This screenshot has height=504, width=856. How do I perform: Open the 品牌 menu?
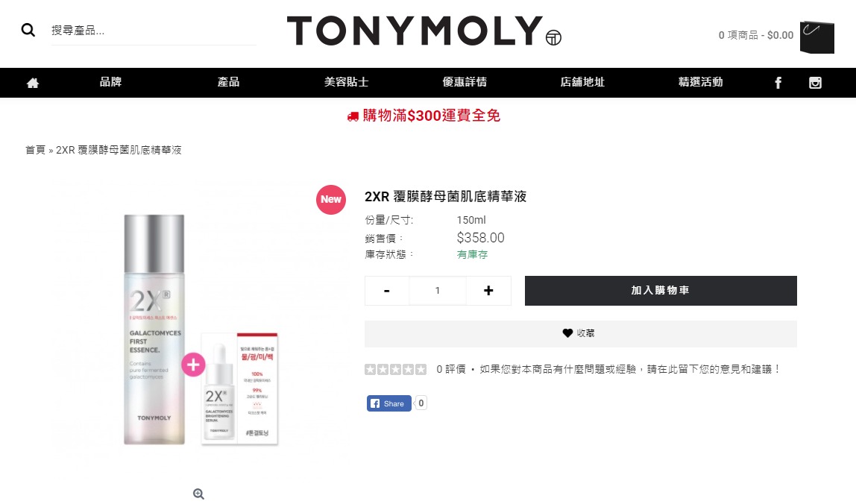[x=110, y=82]
